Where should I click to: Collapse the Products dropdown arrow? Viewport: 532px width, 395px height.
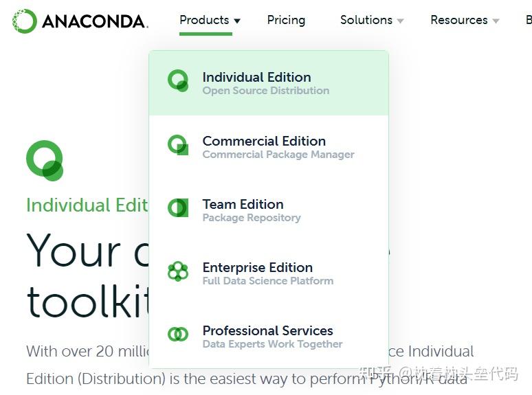pyautogui.click(x=237, y=21)
